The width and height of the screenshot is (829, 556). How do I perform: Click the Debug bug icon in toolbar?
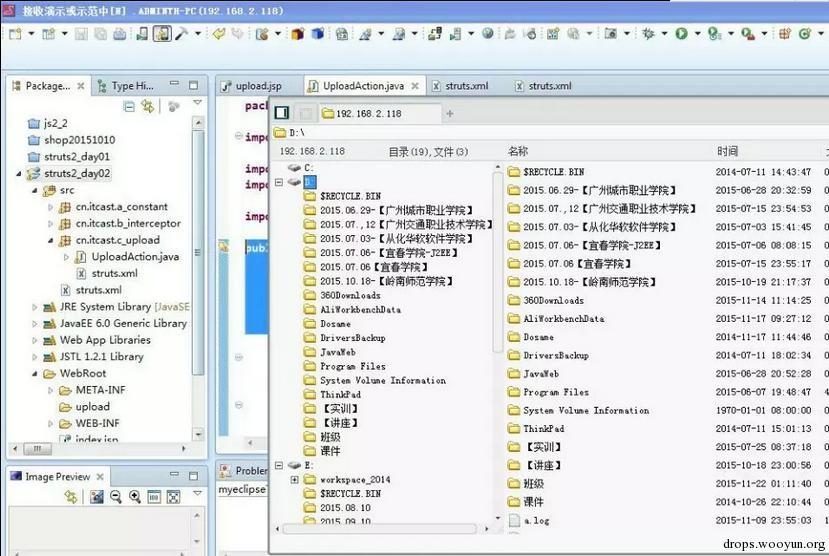coord(648,34)
